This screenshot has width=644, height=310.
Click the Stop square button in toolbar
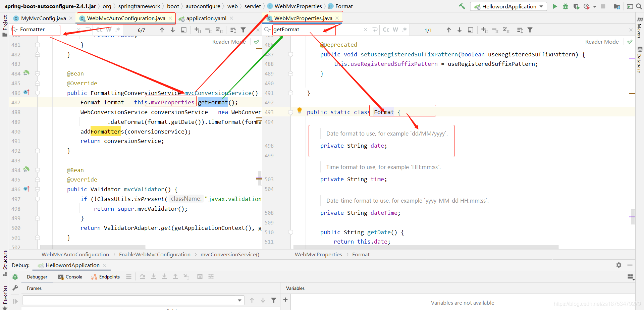[603, 6]
